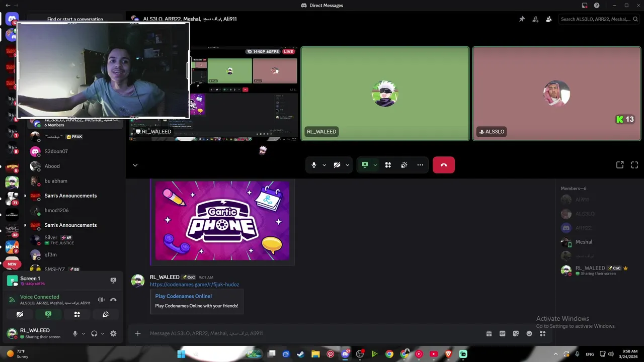Click Find or start a conversation
Screen dimensions: 644x362
pos(75,19)
